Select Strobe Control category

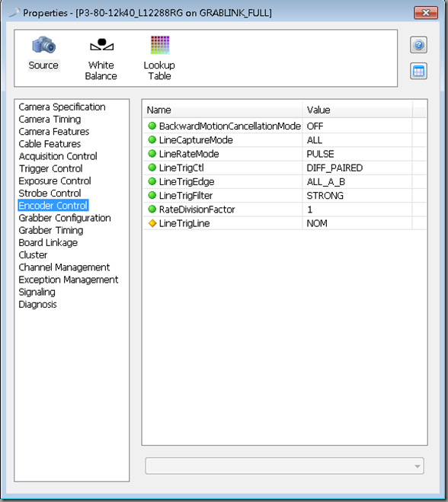[x=50, y=193]
